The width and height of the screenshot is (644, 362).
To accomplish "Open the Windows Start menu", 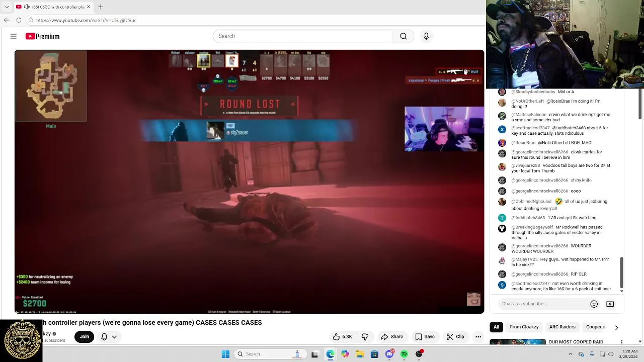I will click(x=225, y=354).
